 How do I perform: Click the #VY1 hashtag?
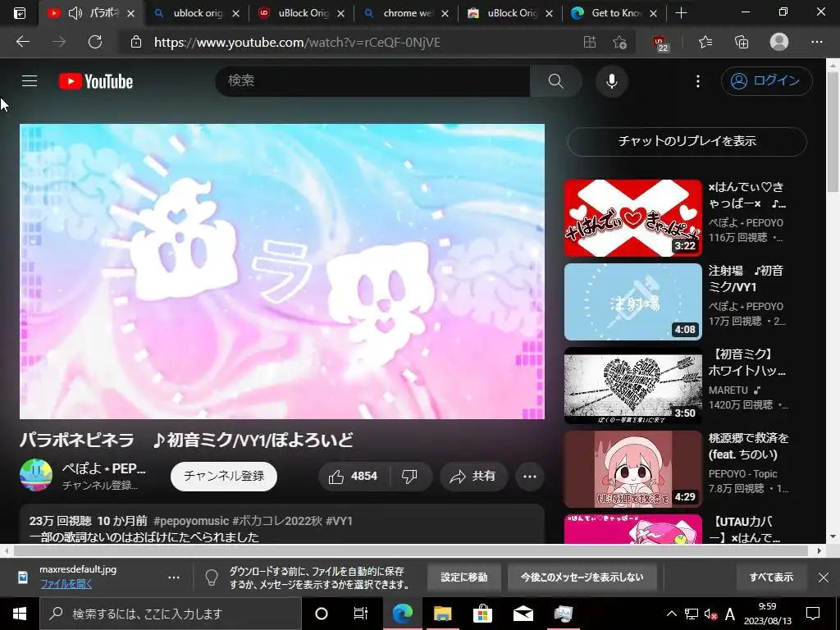(339, 521)
